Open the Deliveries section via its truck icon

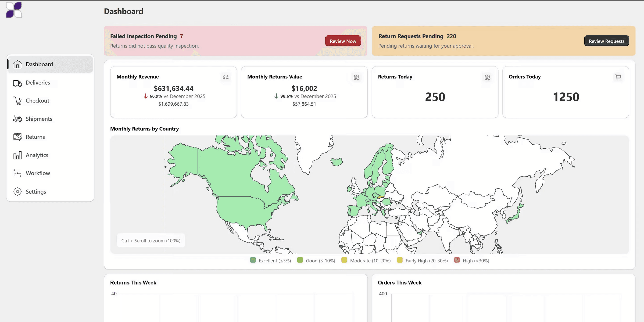click(17, 83)
